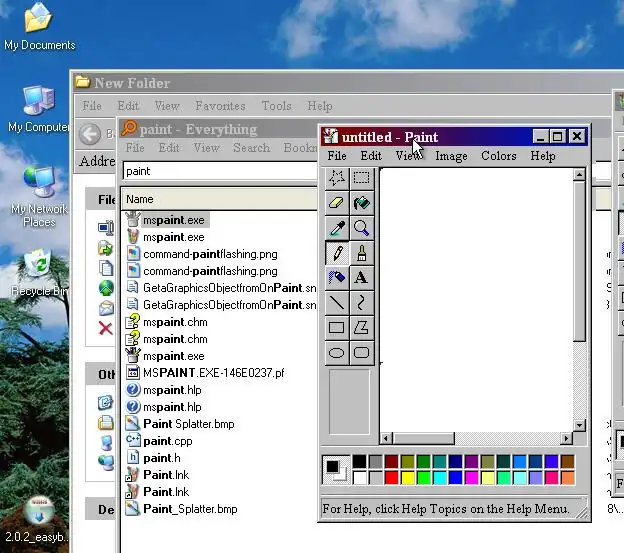The height and width of the screenshot is (553, 624).
Task: Choose the Curve tool in Paint
Action: tap(361, 303)
